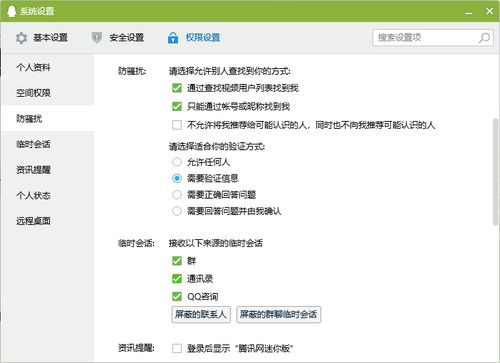Click the 屏蔽的群聊临时会话 button
The height and width of the screenshot is (363, 500).
pos(278,314)
